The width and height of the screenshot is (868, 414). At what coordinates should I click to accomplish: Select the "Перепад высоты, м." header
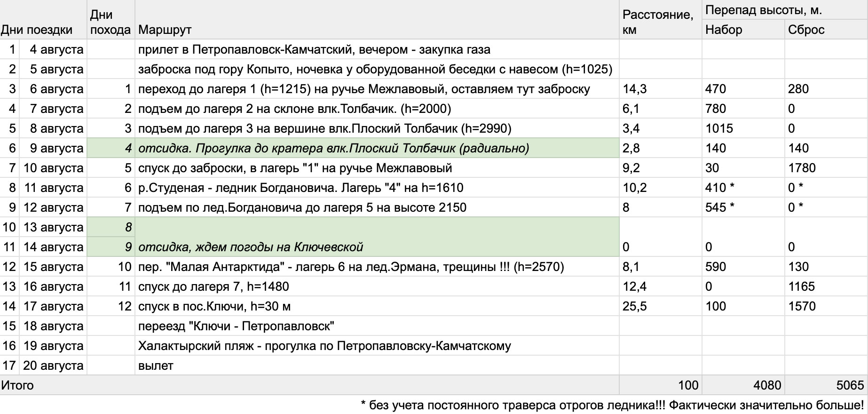pyautogui.click(x=785, y=9)
